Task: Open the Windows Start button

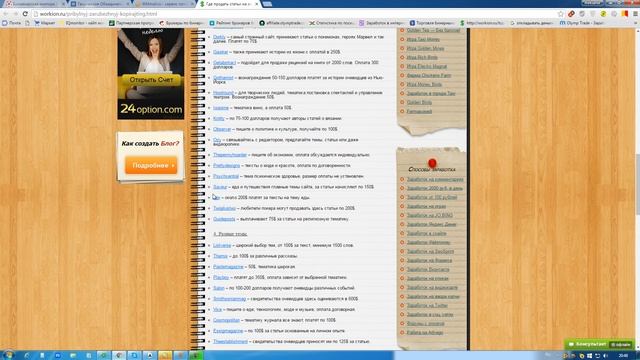Action: [x=8, y=355]
